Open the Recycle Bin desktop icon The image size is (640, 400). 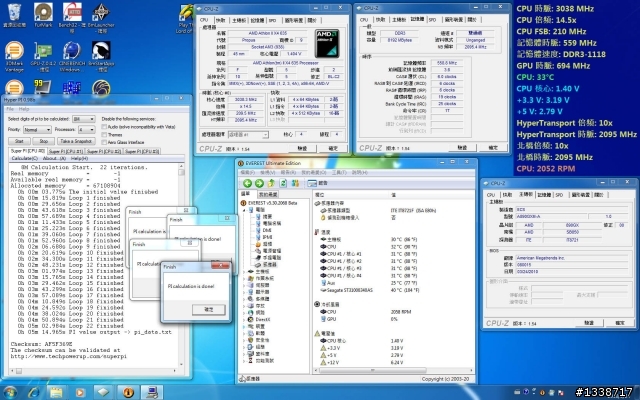point(14,15)
